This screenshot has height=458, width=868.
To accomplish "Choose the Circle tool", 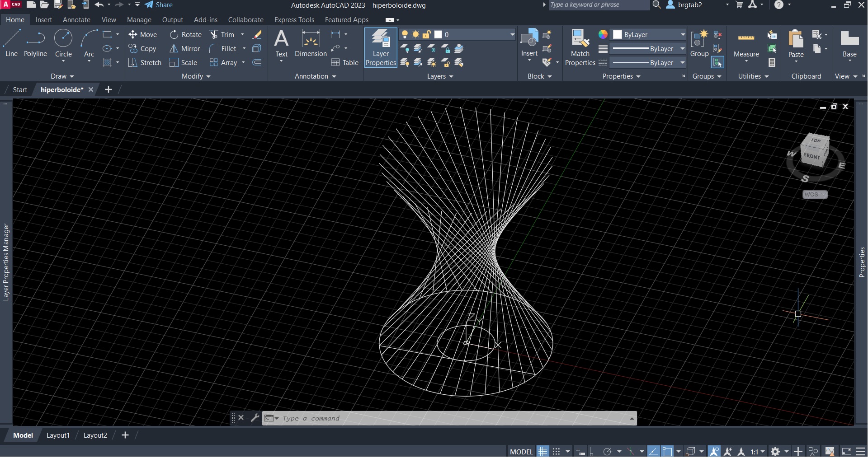I will pos(63,43).
